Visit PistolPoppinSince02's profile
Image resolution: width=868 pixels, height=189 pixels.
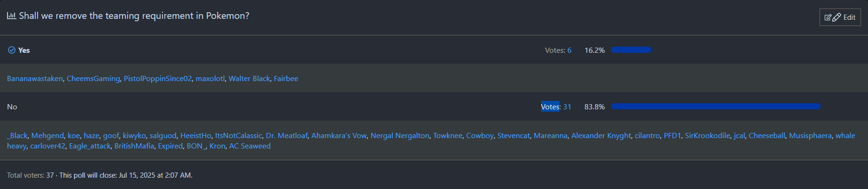[158, 79]
